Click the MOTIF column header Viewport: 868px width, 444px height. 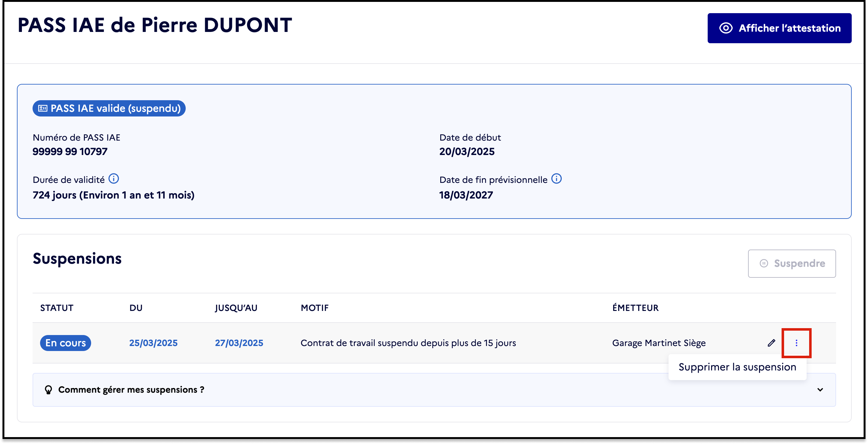click(x=314, y=308)
